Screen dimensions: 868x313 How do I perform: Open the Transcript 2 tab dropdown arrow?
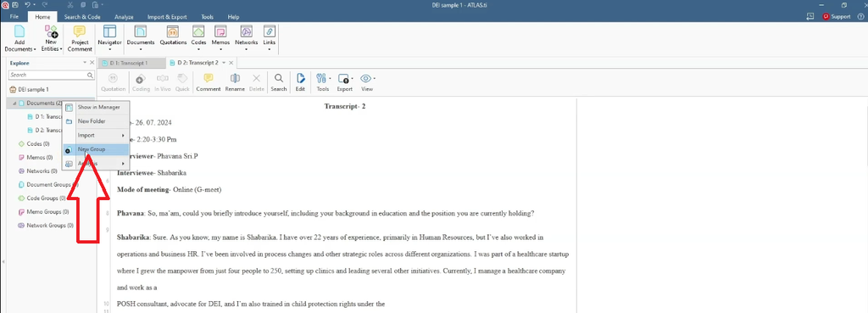coord(224,63)
